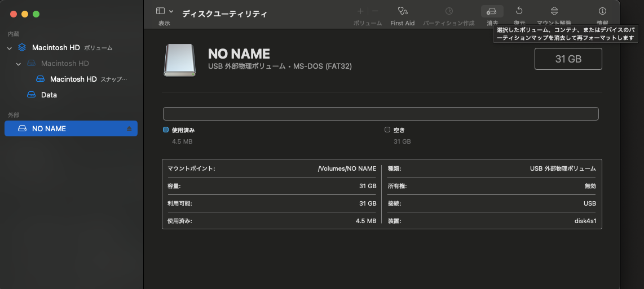Click the Partition (パーティション作成) pie icon
This screenshot has width=644, height=289.
(449, 11)
